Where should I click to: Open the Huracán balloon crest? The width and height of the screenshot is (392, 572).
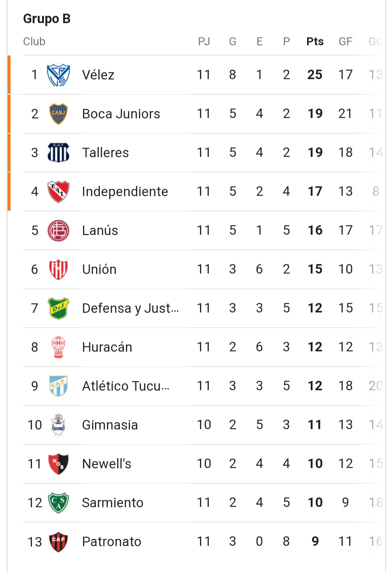point(58,347)
